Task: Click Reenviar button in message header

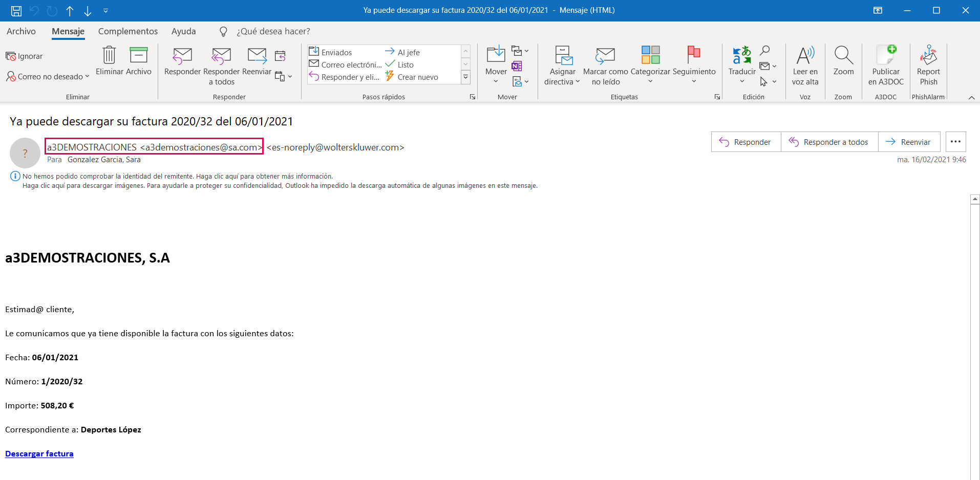Action: tap(909, 142)
